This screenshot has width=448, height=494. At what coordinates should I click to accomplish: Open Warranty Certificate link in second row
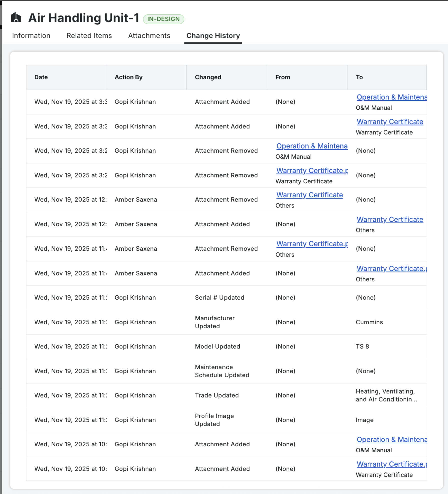click(x=390, y=122)
